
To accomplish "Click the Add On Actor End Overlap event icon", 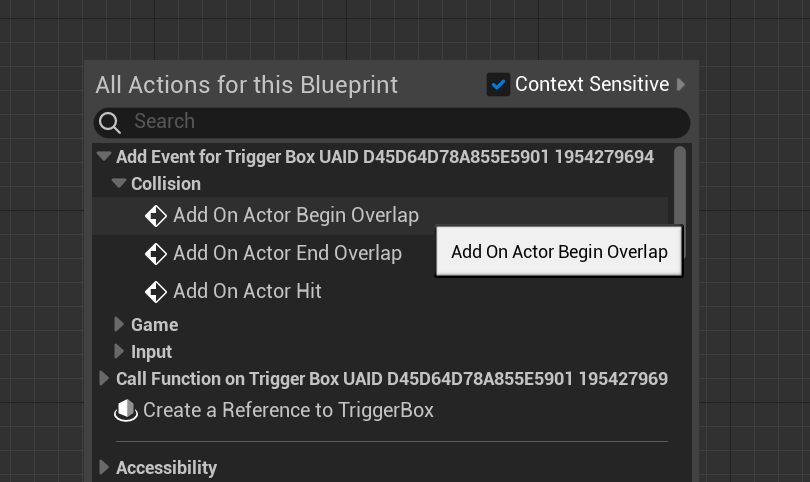I will (x=155, y=254).
